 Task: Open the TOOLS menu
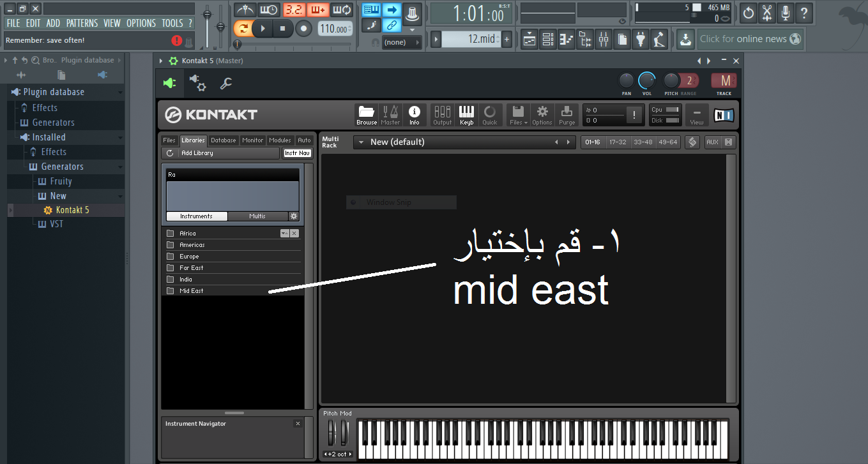pyautogui.click(x=172, y=23)
